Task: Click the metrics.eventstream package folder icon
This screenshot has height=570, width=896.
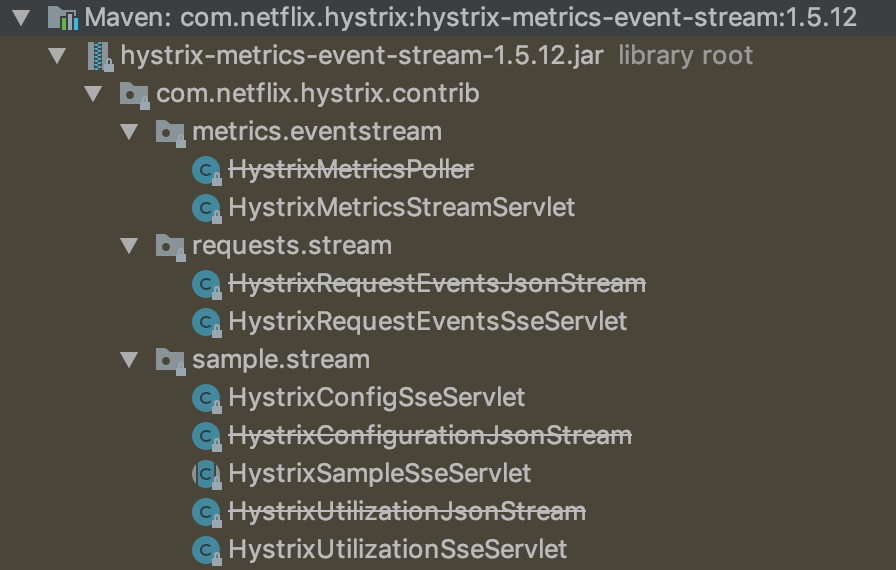Action: coord(170,133)
